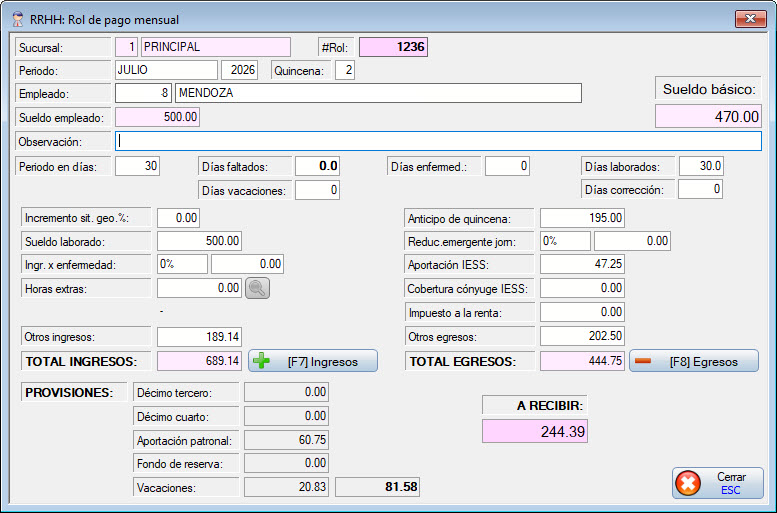Click the Aportación patronal field 60.75
The width and height of the screenshot is (777, 513).
pyautogui.click(x=286, y=440)
